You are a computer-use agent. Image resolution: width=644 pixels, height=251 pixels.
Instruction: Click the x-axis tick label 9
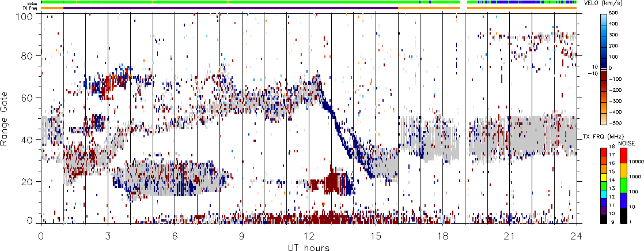[242, 236]
